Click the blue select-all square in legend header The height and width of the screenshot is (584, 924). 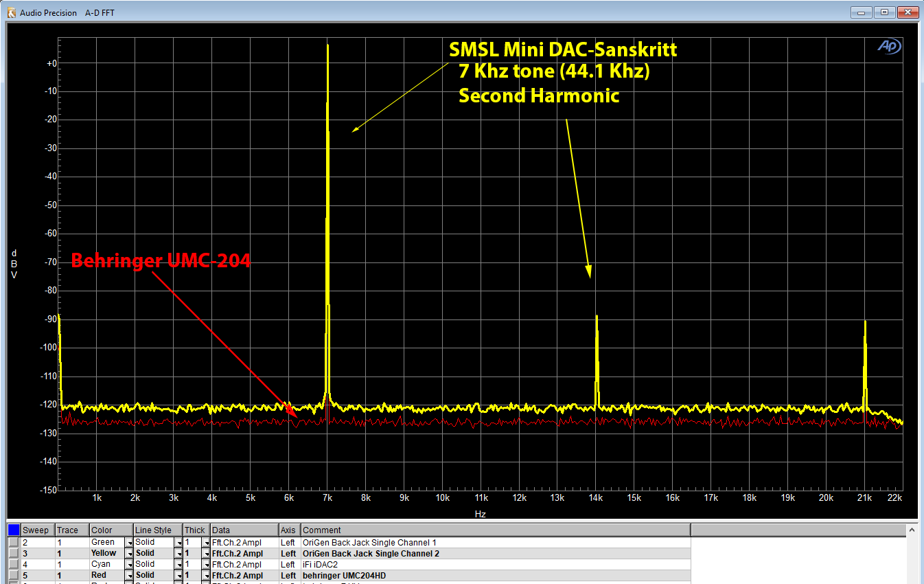point(14,530)
